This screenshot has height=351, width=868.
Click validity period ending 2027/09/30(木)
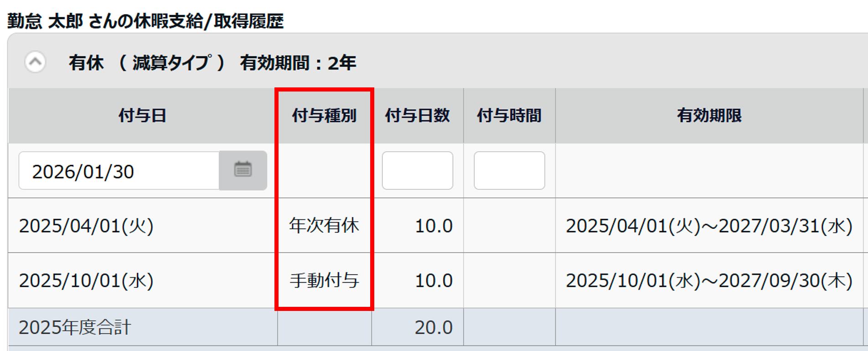click(709, 280)
